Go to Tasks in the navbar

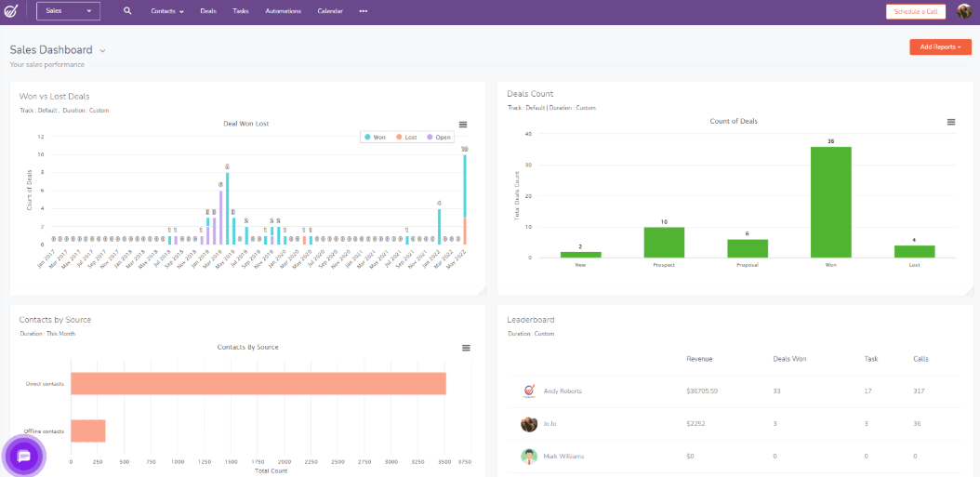click(x=241, y=11)
